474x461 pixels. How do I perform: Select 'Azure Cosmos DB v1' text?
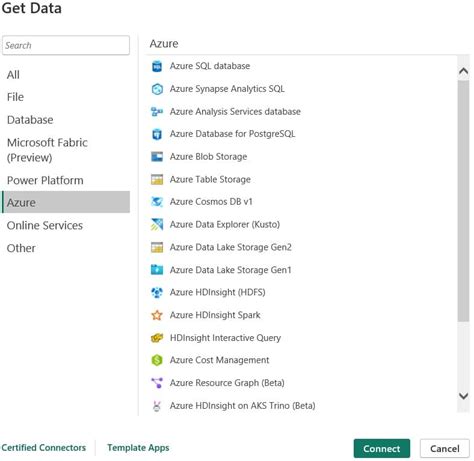point(211,202)
